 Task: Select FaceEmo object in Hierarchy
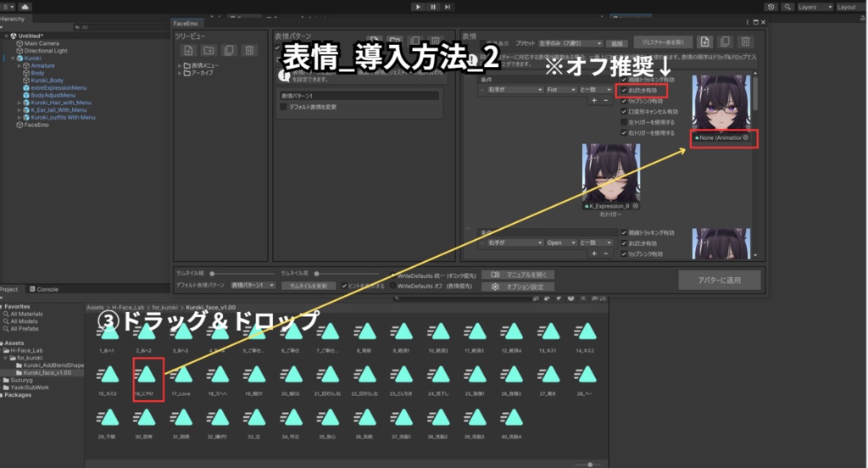pos(36,125)
